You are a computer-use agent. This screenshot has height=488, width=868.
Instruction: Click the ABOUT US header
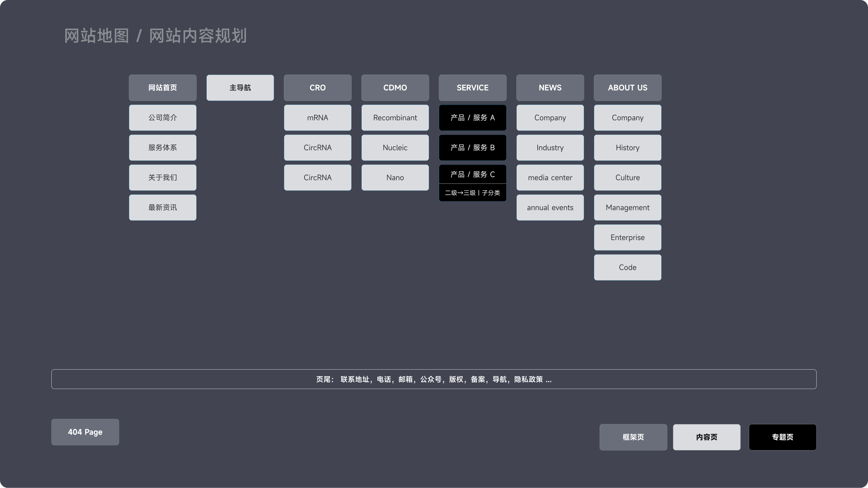(x=627, y=88)
